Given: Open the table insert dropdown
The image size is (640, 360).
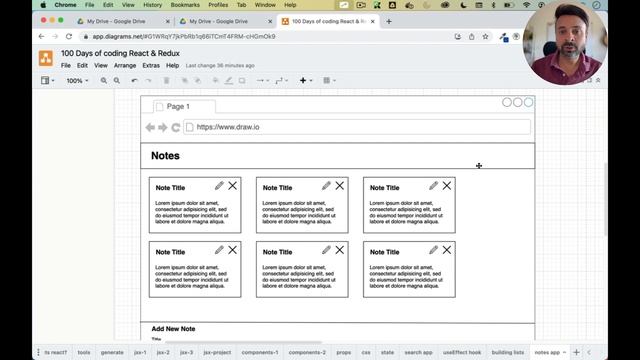Looking at the screenshot, I should click(329, 81).
